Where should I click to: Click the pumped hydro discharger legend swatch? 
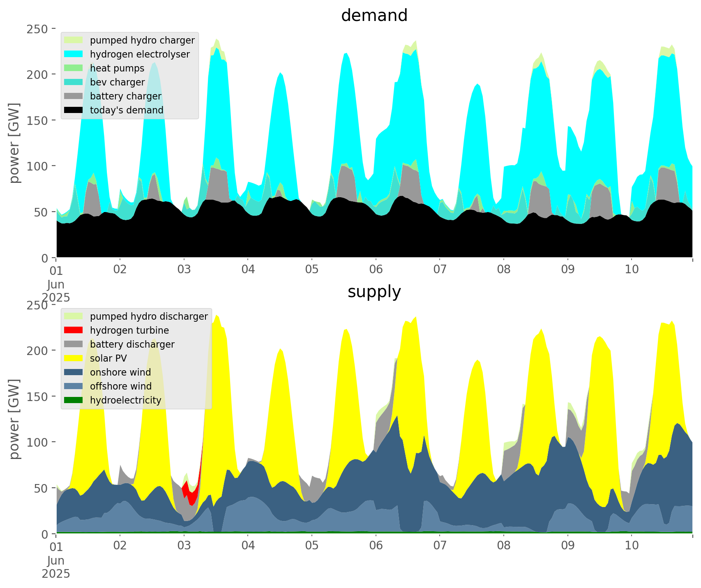pyautogui.click(x=74, y=316)
